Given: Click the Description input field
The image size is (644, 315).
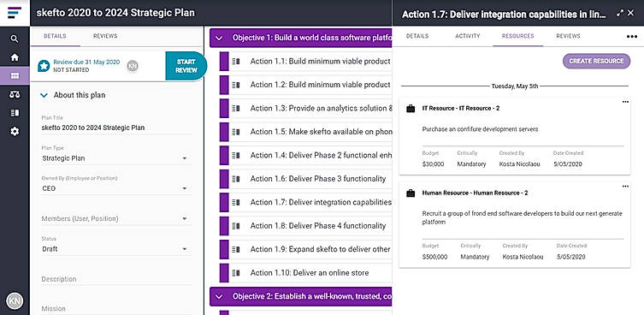Looking at the screenshot, I should click(116, 279).
